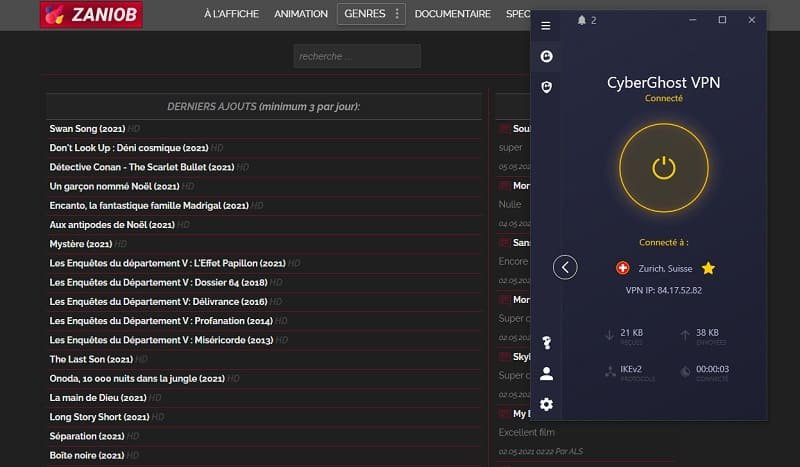The width and height of the screenshot is (800, 467).
Task: Click the 00:00:03 connection timer
Action: [712, 369]
